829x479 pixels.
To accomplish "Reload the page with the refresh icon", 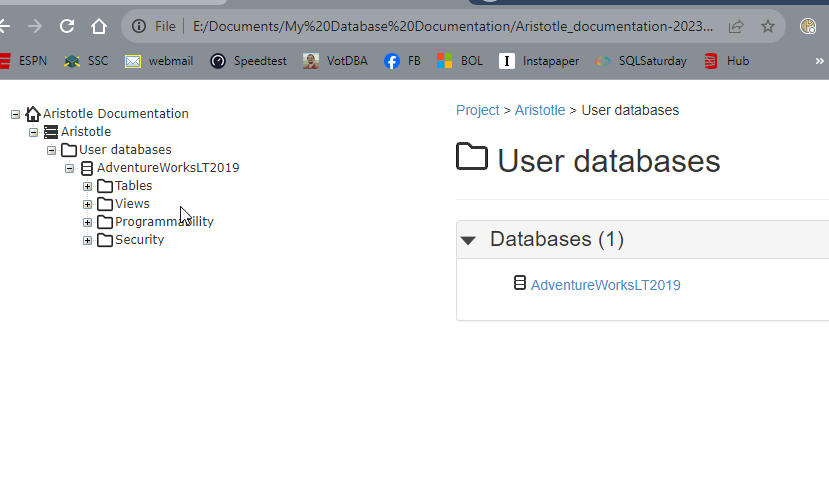I will point(67,26).
